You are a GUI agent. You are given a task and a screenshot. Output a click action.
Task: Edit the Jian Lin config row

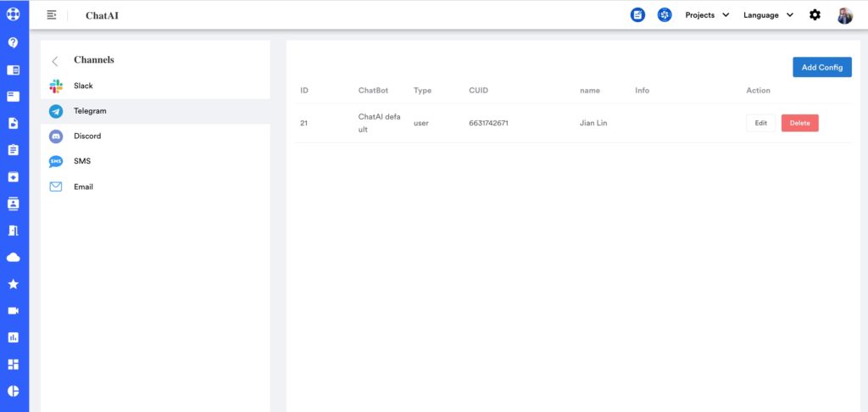(760, 123)
